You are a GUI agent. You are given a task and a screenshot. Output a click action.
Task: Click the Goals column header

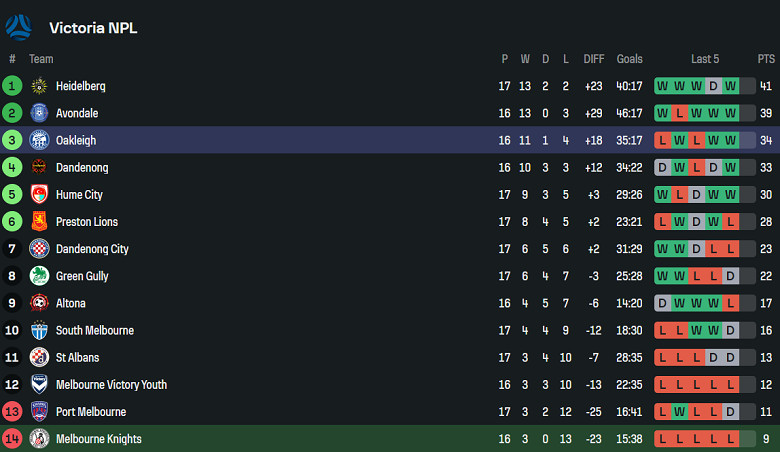(x=630, y=59)
